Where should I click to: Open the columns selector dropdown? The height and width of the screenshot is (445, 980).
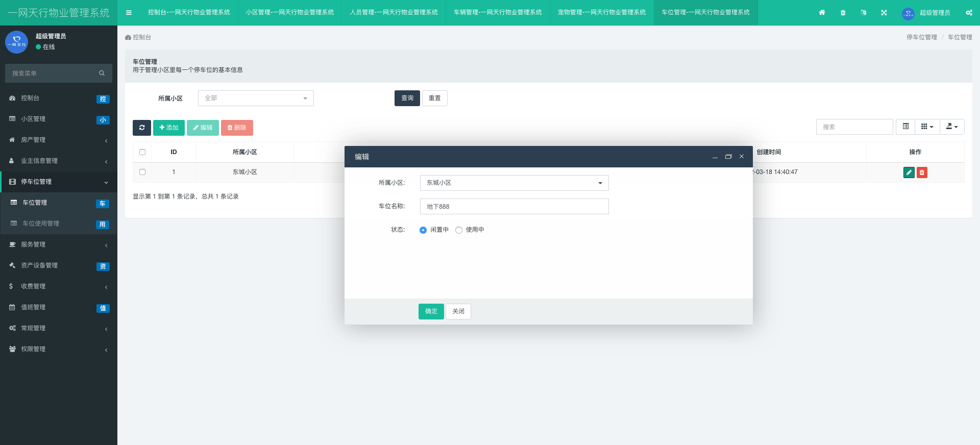point(927,127)
